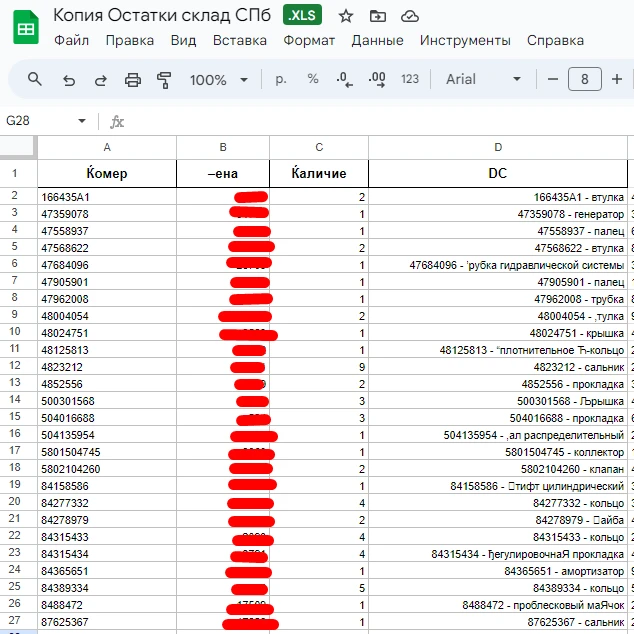Open the Данные menu
The image size is (634, 634).
(377, 40)
